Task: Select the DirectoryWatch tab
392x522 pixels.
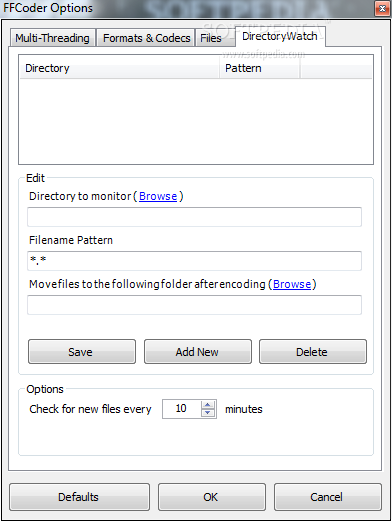Action: (x=280, y=36)
